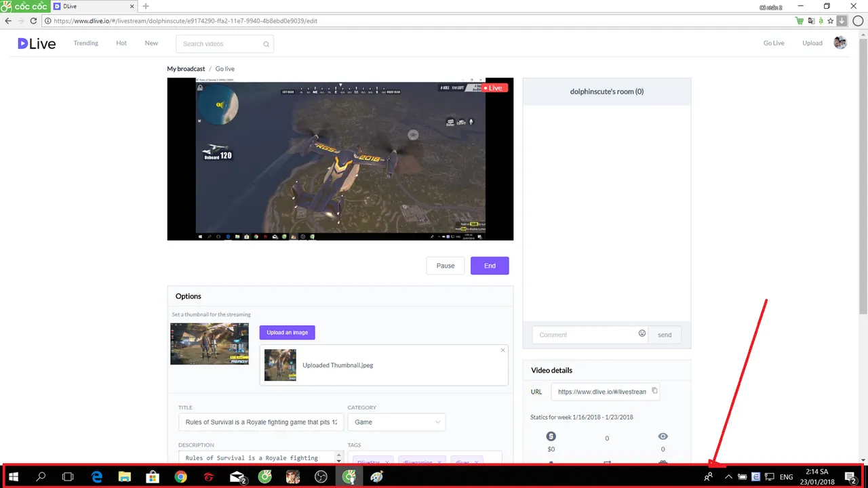The image size is (868, 488).
Task: Click the eye views icon
Action: (663, 436)
